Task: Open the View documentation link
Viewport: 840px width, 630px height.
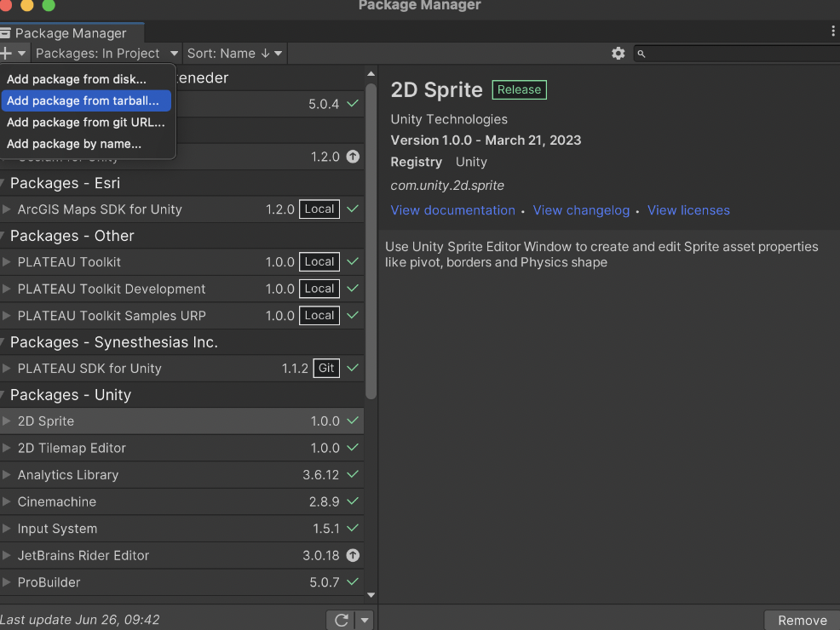Action: (452, 210)
